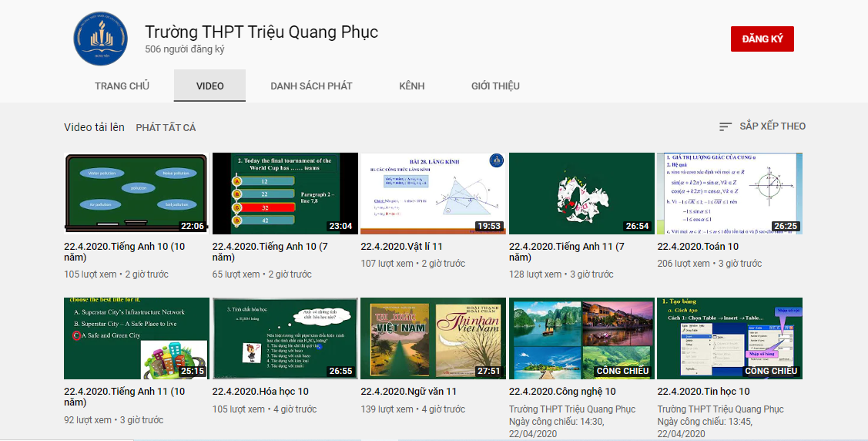Click 139 lượt xem under Ngữ văn 11
Screen dimensions: 868x441
(387, 409)
